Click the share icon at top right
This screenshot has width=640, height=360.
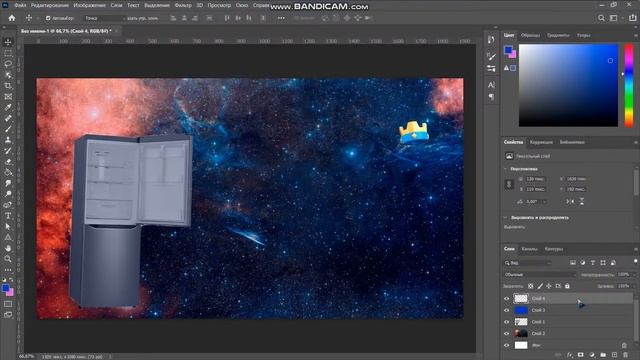(632, 18)
